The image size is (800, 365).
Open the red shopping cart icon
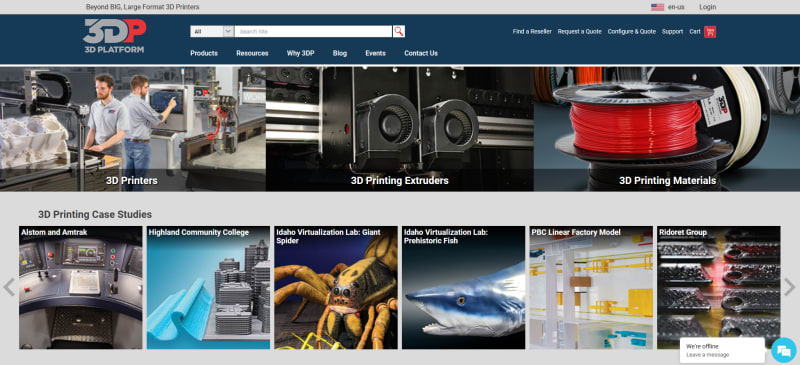coord(710,32)
